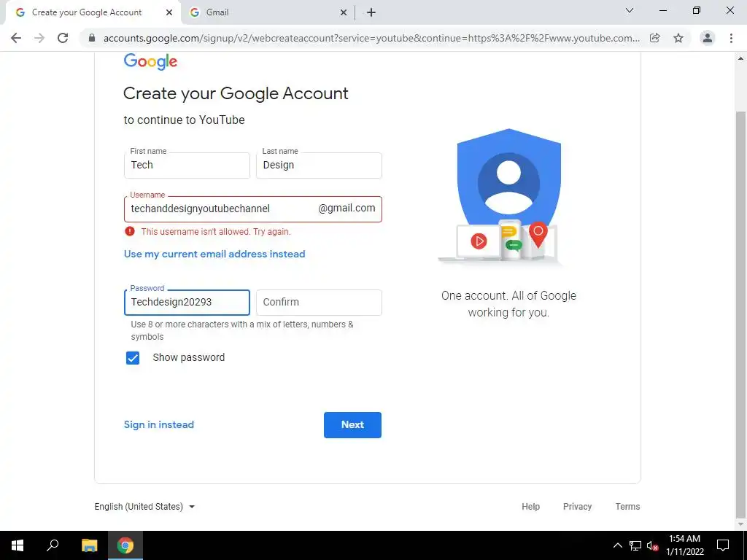The width and height of the screenshot is (747, 560).
Task: Click the 'Create your Google Account' heading
Action: point(236,93)
